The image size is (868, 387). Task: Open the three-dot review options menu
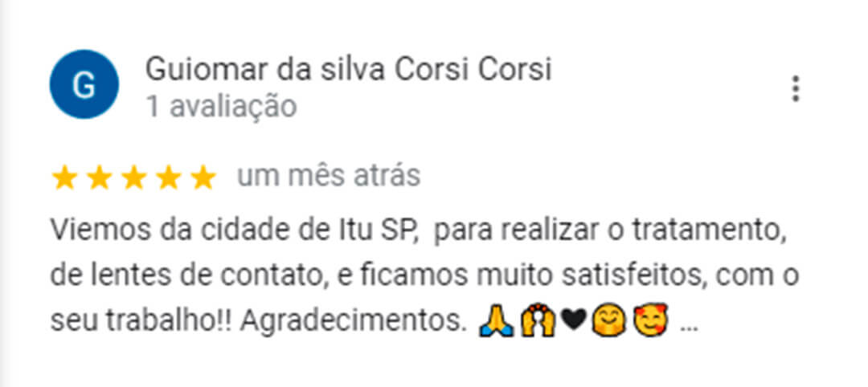pyautogui.click(x=796, y=89)
